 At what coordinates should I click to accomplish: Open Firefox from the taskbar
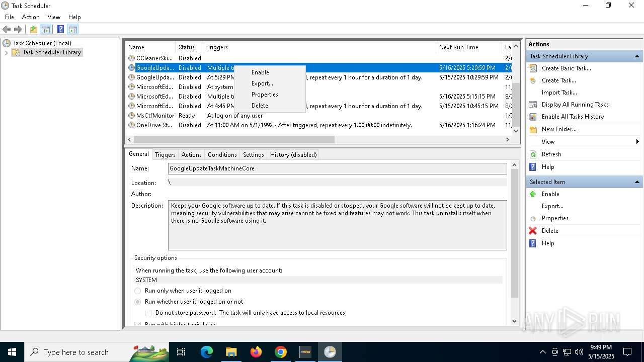[256, 352]
